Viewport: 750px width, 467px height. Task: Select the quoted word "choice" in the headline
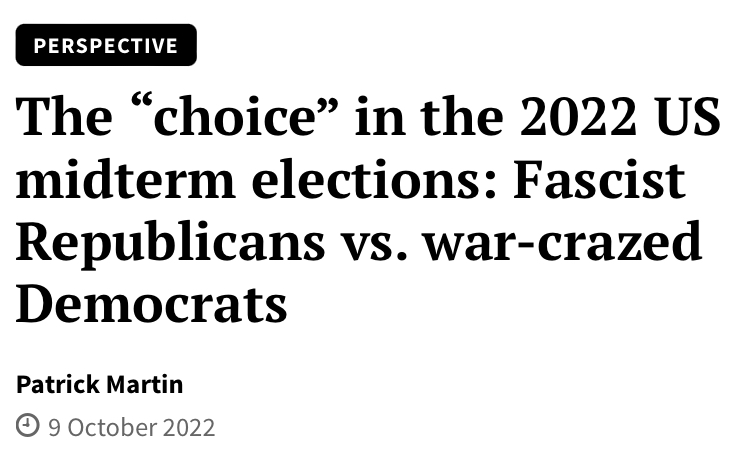(x=234, y=116)
